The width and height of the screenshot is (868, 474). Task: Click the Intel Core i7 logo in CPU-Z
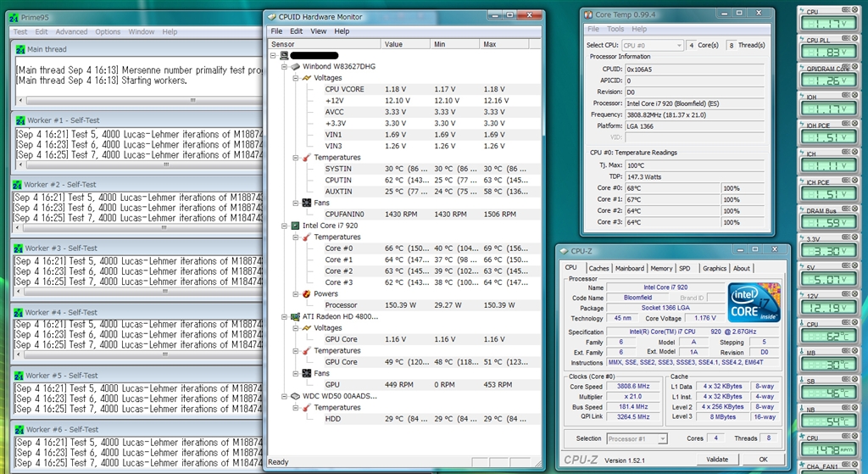[x=753, y=302]
